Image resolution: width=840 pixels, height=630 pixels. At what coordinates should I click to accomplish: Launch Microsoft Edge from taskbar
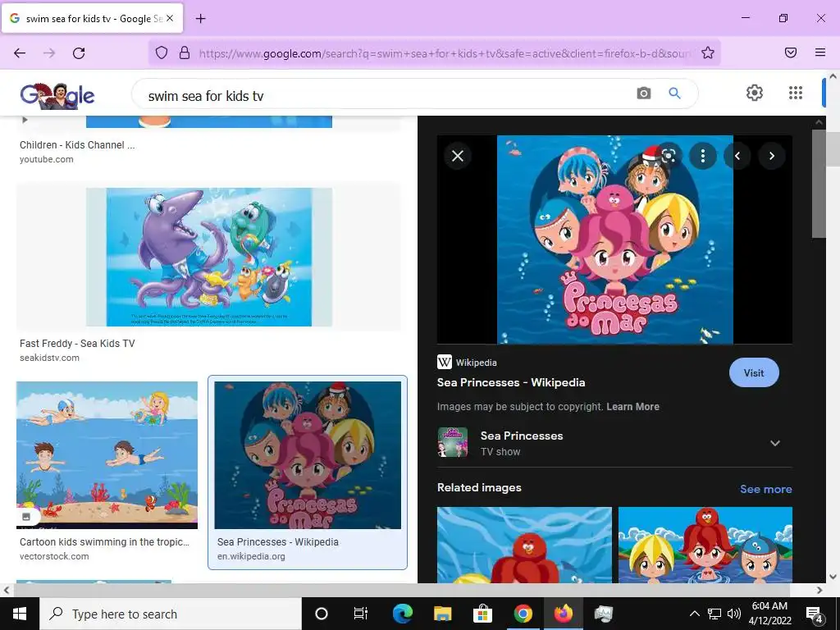click(x=402, y=614)
